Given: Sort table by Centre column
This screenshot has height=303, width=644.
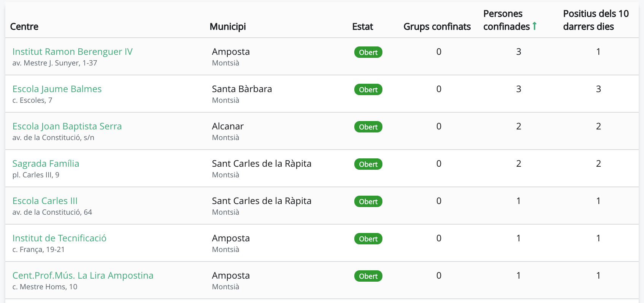Looking at the screenshot, I should point(24,27).
